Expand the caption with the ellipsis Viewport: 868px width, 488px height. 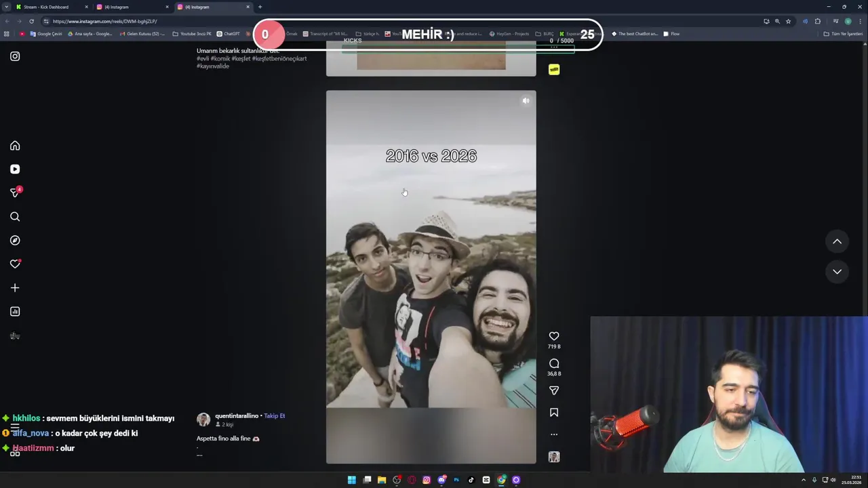click(199, 455)
